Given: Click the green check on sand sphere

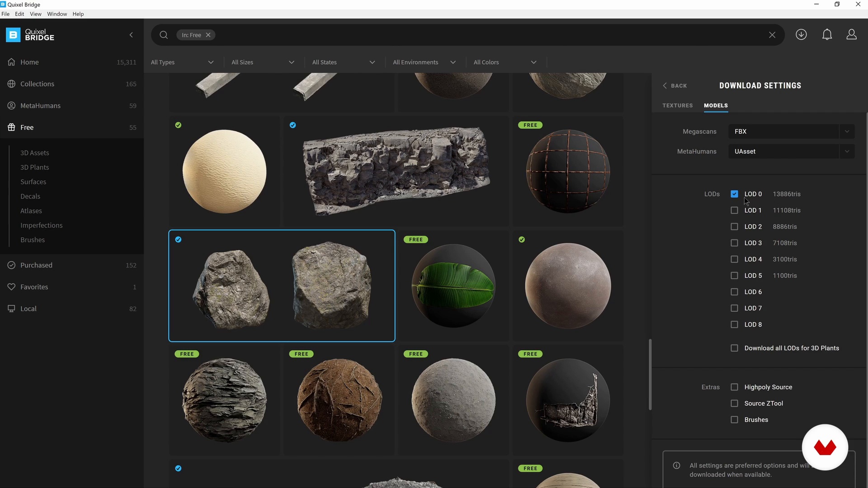Looking at the screenshot, I should pos(178,125).
